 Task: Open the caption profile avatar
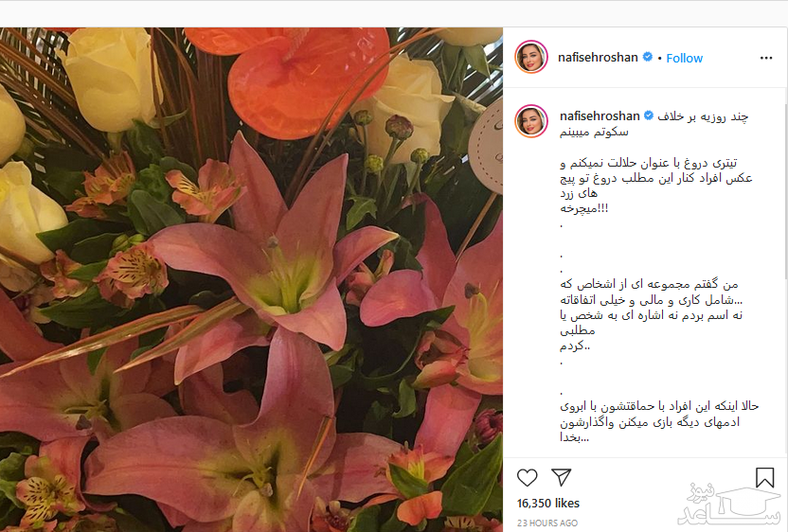(531, 121)
